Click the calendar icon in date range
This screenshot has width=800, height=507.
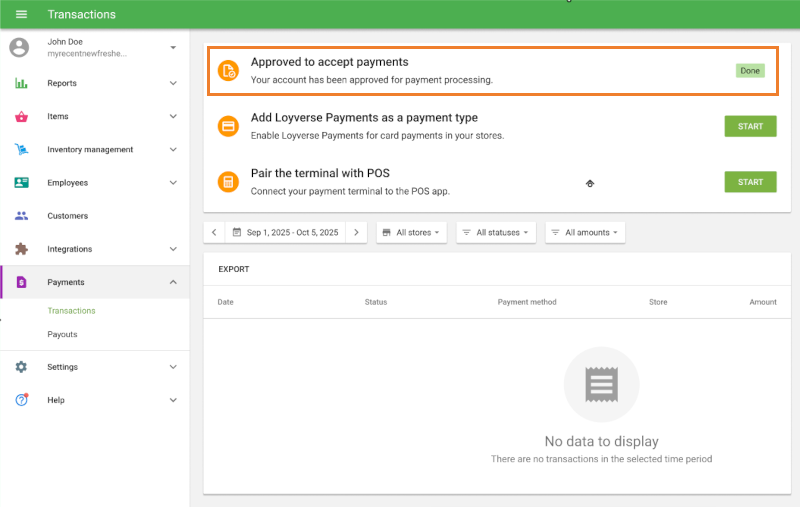[237, 232]
